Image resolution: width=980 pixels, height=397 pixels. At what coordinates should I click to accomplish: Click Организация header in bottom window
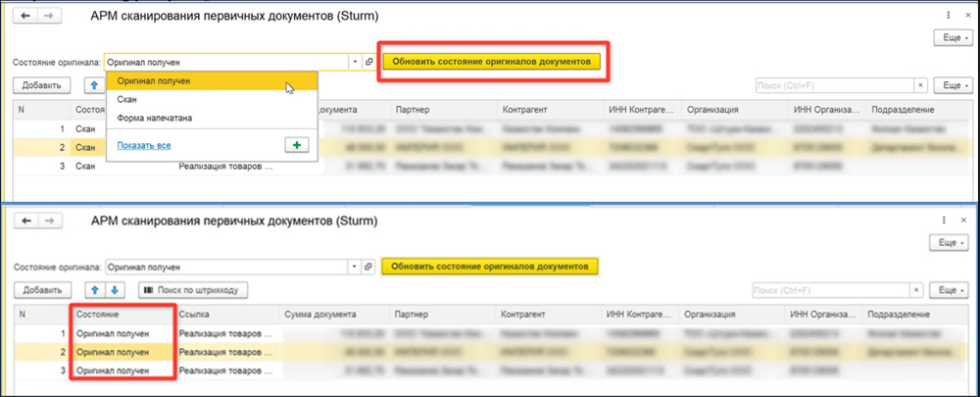[x=732, y=315]
